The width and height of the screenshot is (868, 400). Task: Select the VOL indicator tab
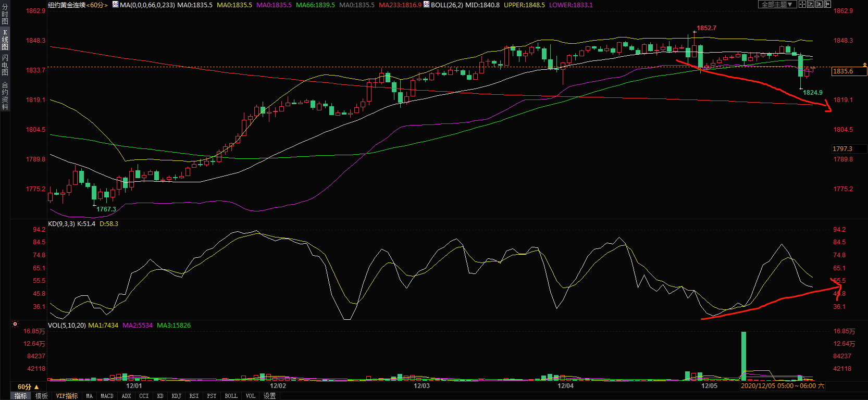[x=250, y=396]
